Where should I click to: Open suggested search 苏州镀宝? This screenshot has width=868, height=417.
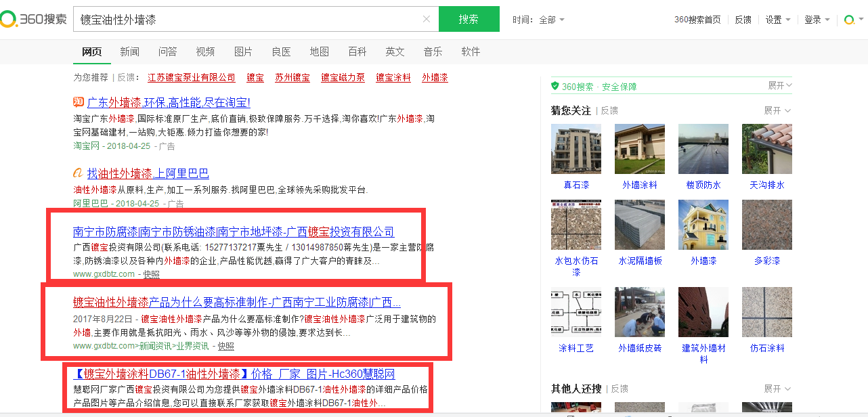point(292,78)
